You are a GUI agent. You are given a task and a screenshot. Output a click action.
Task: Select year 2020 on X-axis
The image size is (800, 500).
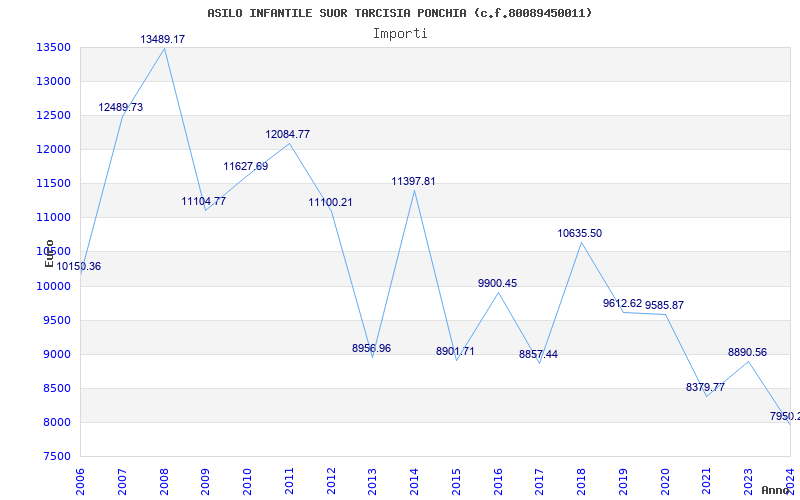(x=665, y=481)
